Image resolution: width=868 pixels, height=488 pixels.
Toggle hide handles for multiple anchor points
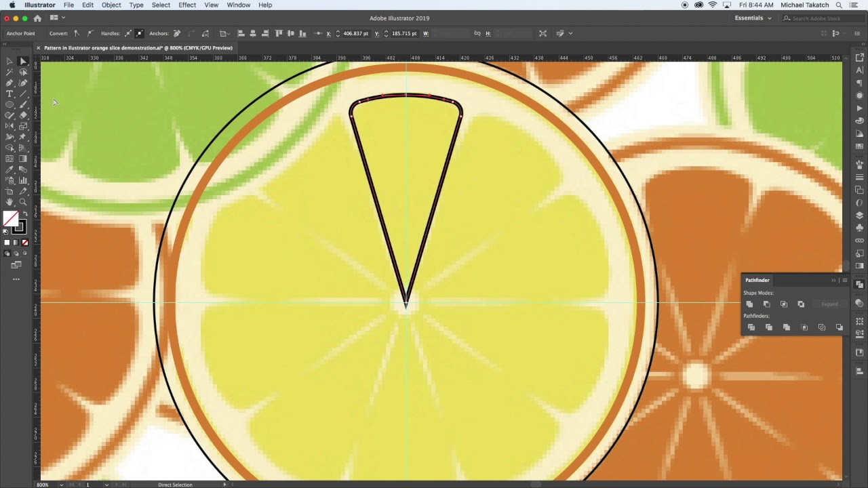point(139,33)
